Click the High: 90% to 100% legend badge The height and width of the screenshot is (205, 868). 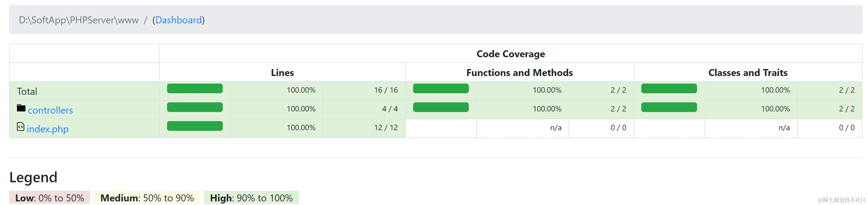252,198
